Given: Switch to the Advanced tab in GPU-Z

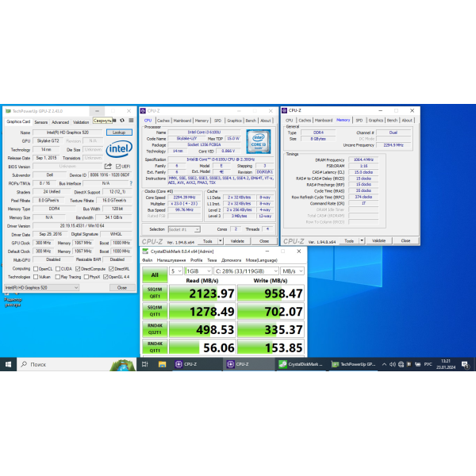Looking at the screenshot, I should click(x=60, y=122).
